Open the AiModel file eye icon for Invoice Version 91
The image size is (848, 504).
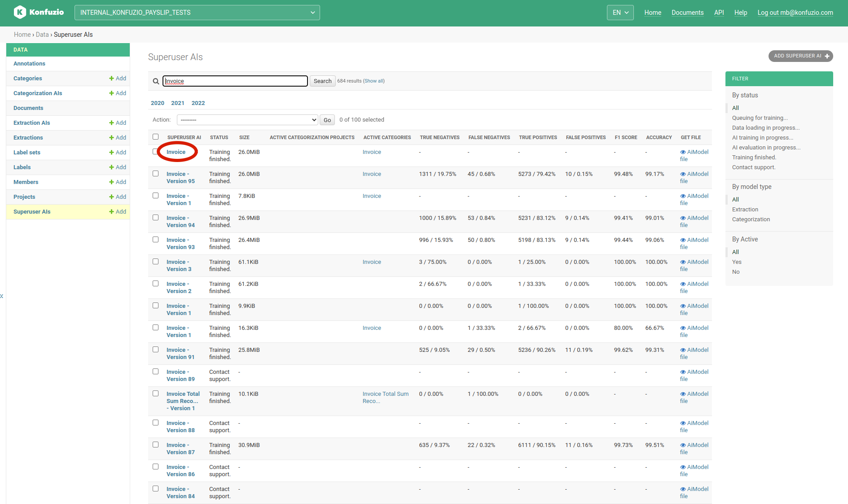[683, 350]
